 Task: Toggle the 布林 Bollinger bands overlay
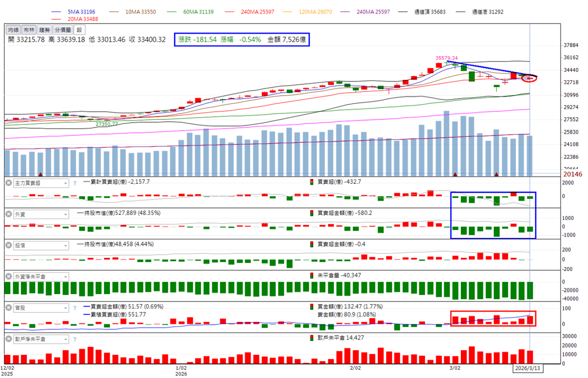click(28, 30)
